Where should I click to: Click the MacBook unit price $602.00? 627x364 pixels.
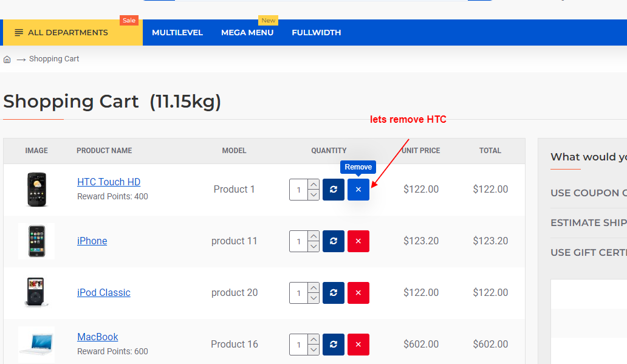point(421,344)
